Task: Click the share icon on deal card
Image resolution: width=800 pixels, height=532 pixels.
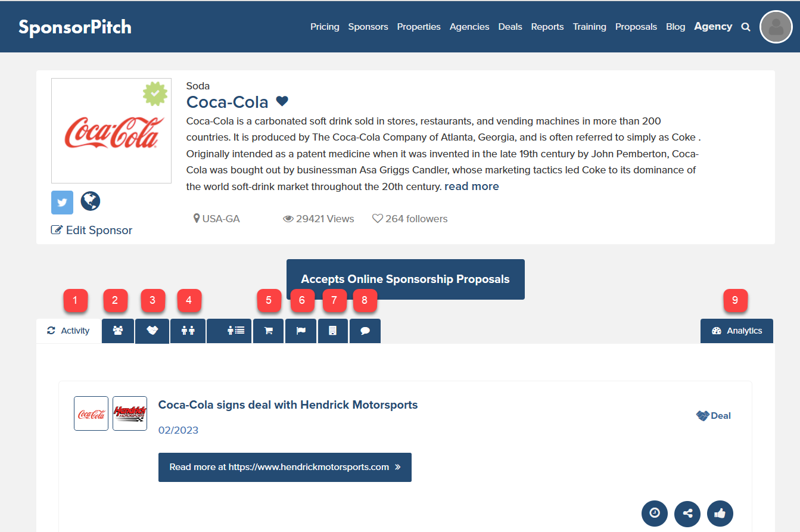Action: click(687, 513)
